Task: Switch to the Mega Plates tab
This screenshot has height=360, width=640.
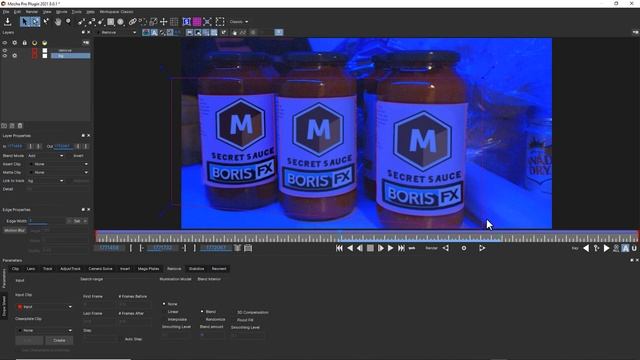Action: 149,269
